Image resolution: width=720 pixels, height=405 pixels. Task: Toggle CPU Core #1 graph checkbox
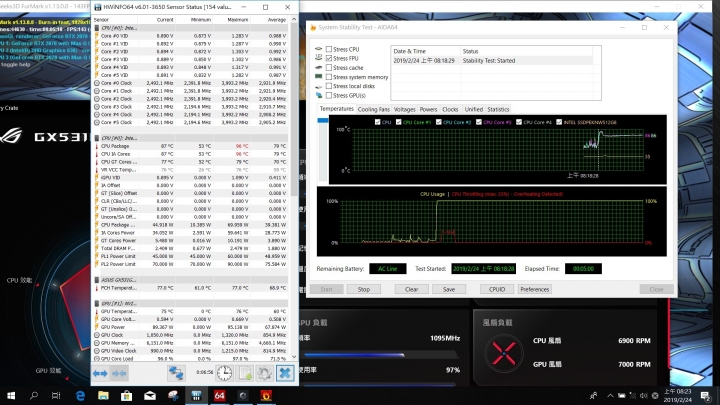click(399, 122)
